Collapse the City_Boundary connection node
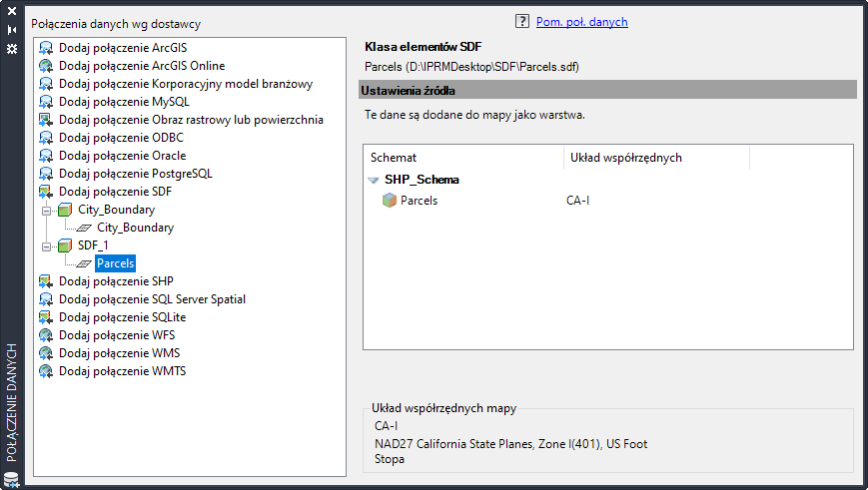This screenshot has height=490, width=868. [x=46, y=211]
